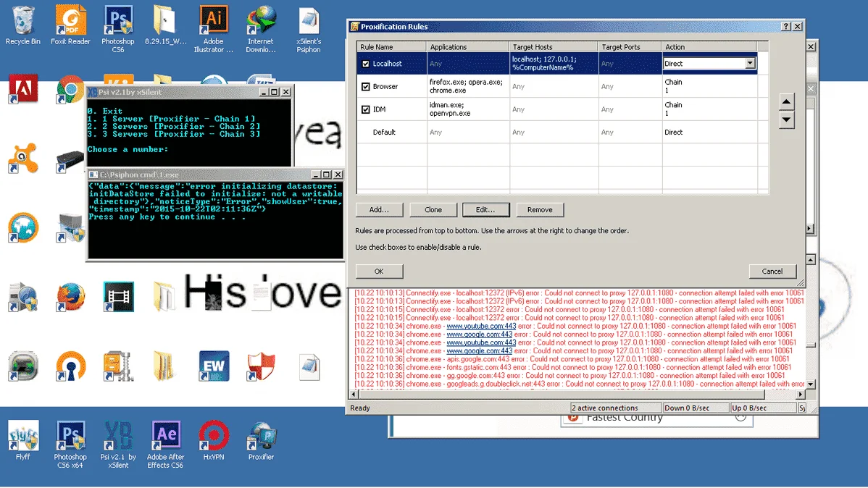Open avast antivirus orange icon
Viewport: 868px width, 488px height.
[22, 158]
